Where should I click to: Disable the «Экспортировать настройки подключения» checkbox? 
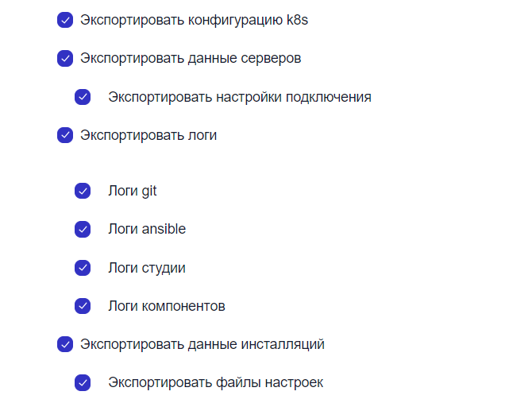pyautogui.click(x=83, y=97)
